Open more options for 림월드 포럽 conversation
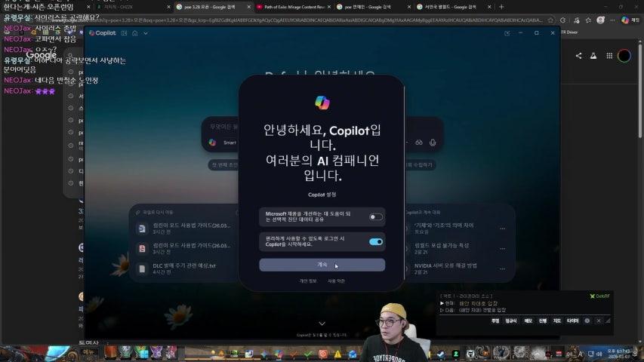This screenshot has width=644, height=362. coord(502,249)
